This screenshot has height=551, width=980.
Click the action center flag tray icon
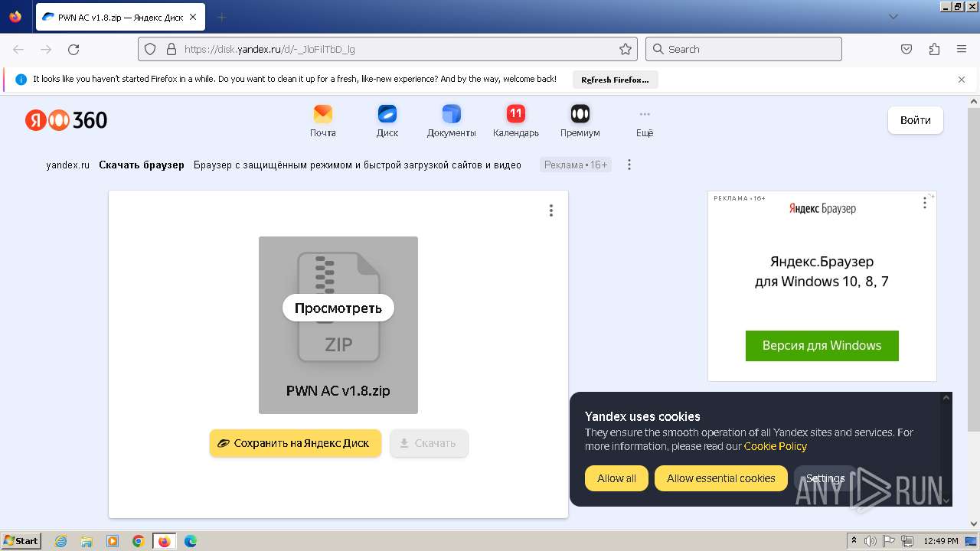889,541
